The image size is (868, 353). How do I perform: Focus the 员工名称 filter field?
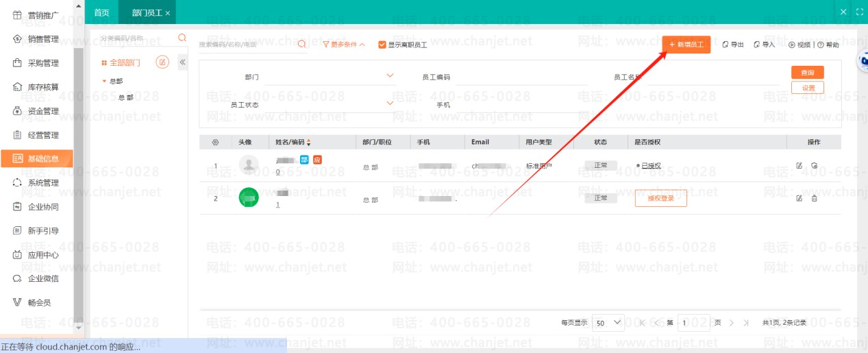712,77
